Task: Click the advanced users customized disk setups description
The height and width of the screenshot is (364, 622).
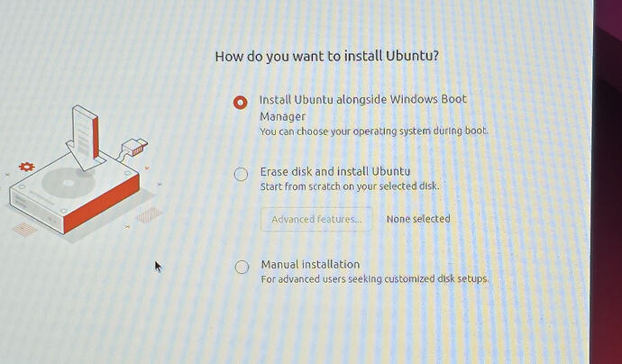Action: (x=375, y=278)
